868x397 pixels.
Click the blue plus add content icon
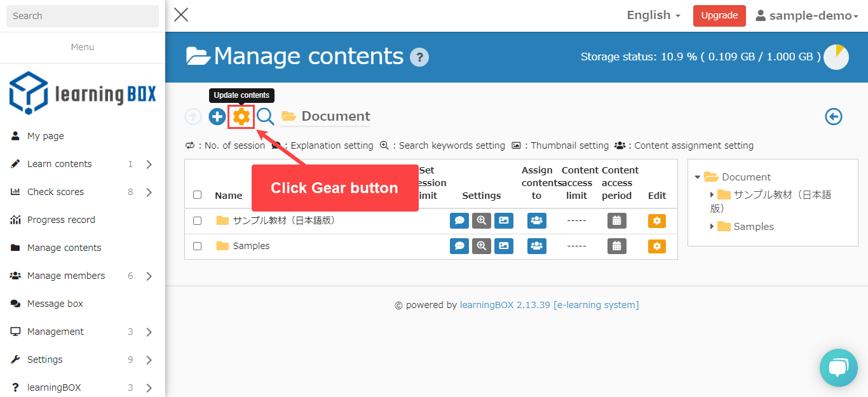coord(217,117)
